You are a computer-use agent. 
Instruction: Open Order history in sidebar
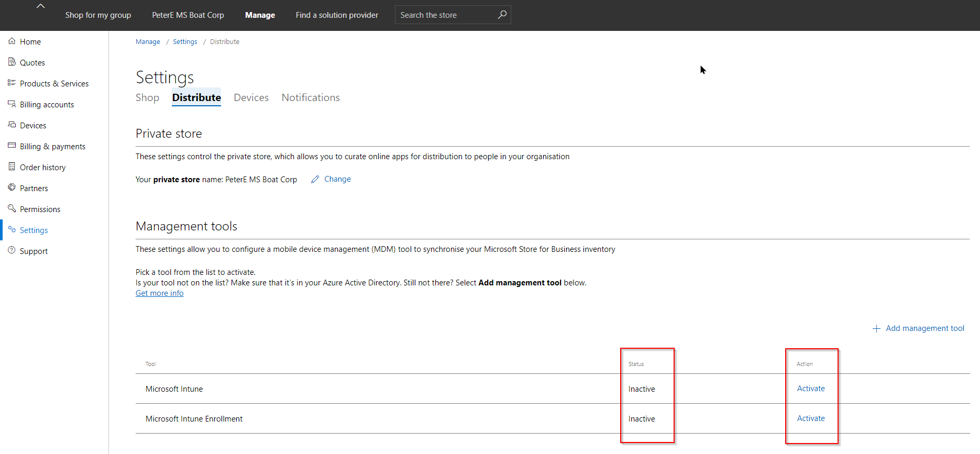coord(42,168)
